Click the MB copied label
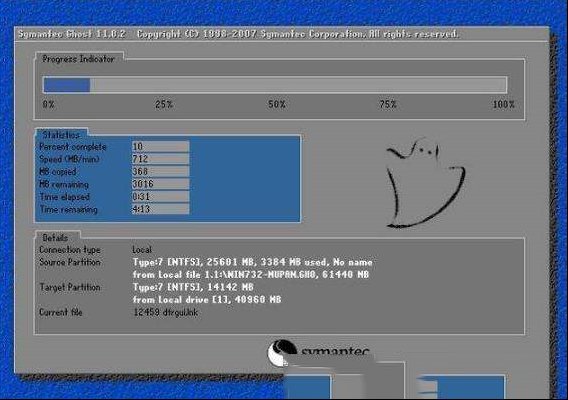Screen dimensions: 568x400 pos(58,171)
